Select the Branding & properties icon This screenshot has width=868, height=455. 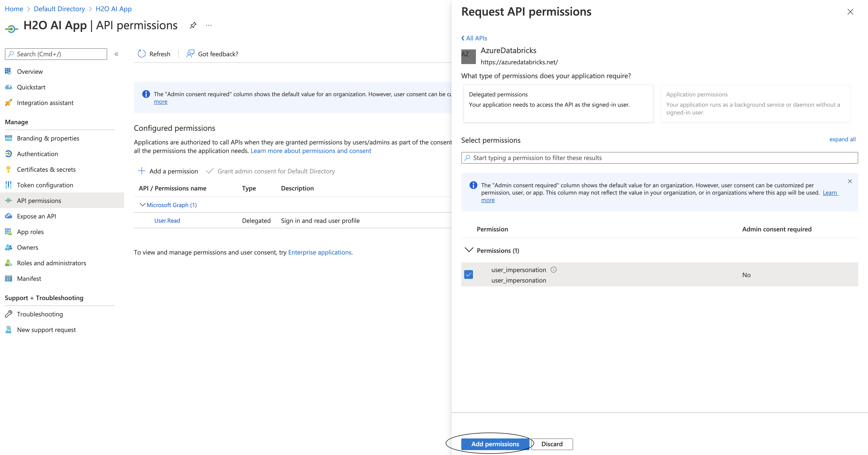pos(9,138)
